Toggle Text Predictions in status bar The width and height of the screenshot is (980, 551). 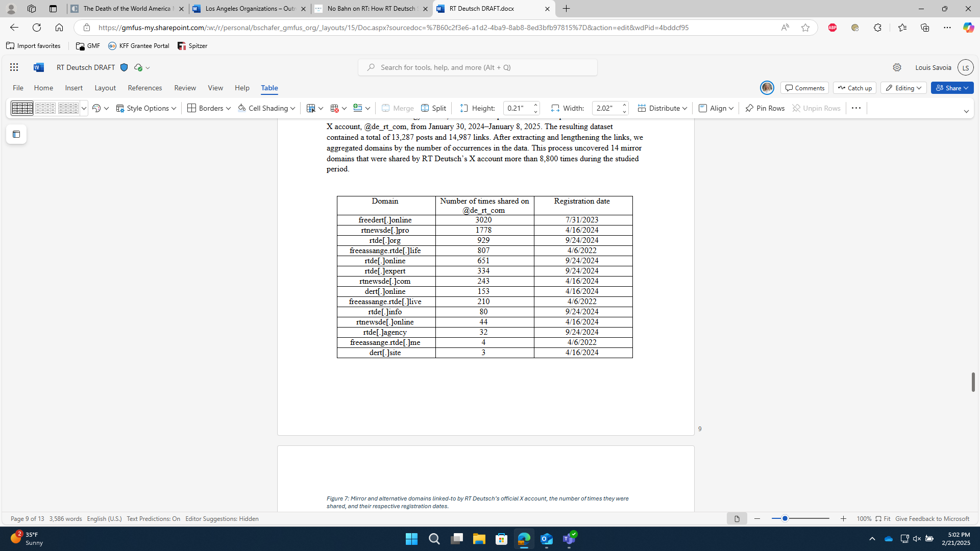point(153,519)
